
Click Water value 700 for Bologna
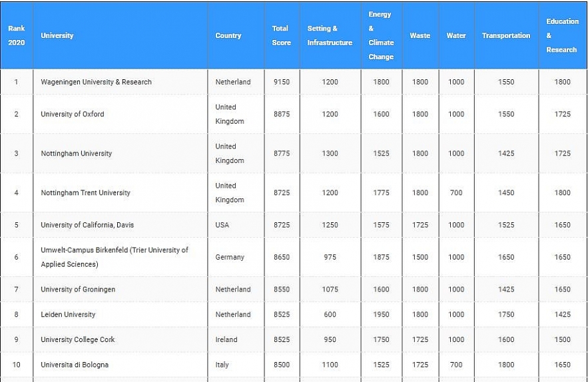coord(456,365)
